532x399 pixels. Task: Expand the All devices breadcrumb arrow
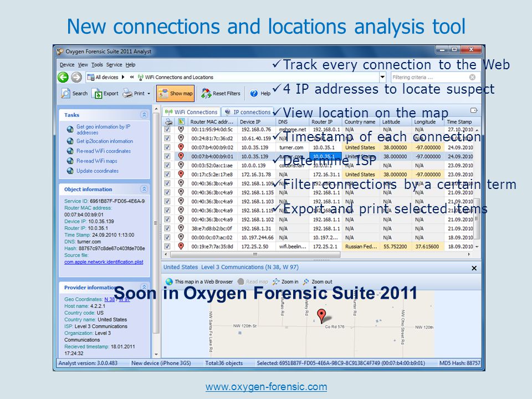coord(123,78)
